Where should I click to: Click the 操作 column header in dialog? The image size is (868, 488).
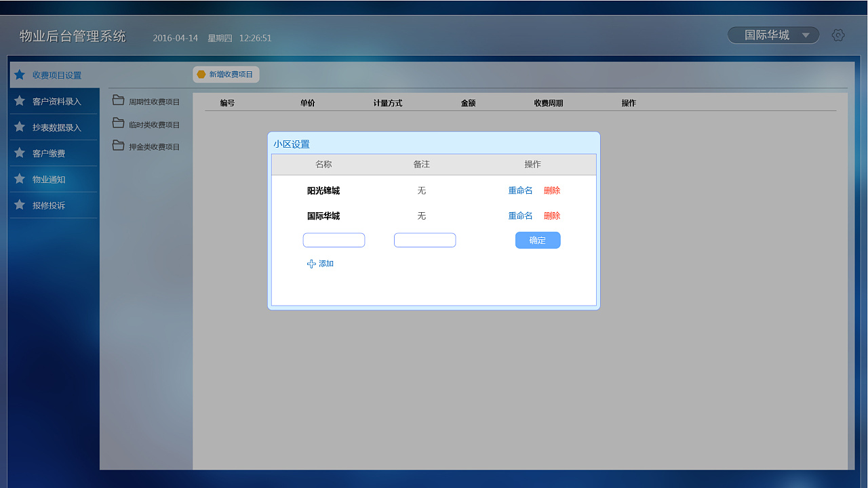coord(532,164)
